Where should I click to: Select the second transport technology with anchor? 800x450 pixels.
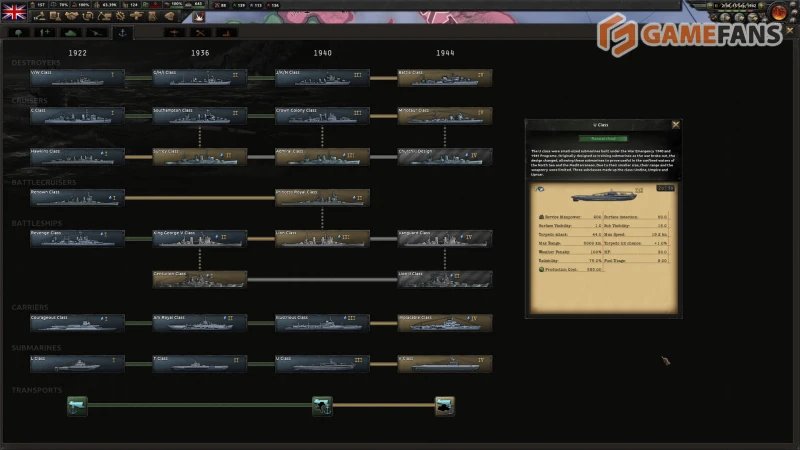tap(322, 405)
